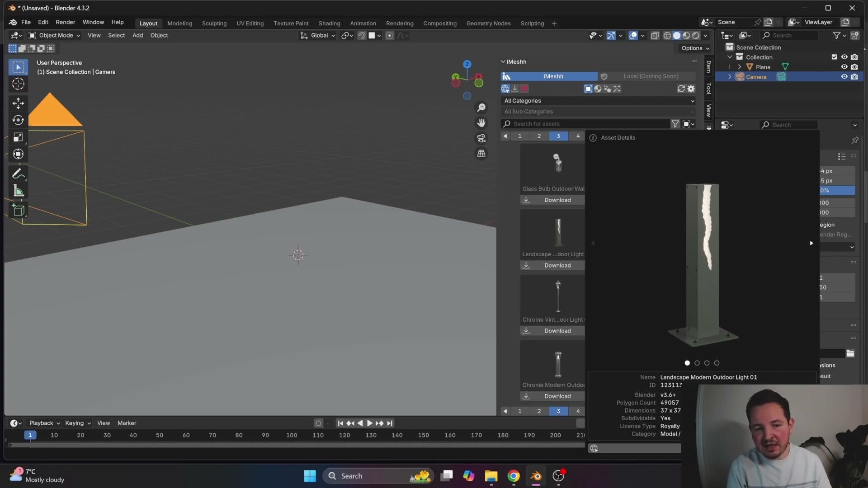Go to asset page 4 at top

[578, 136]
